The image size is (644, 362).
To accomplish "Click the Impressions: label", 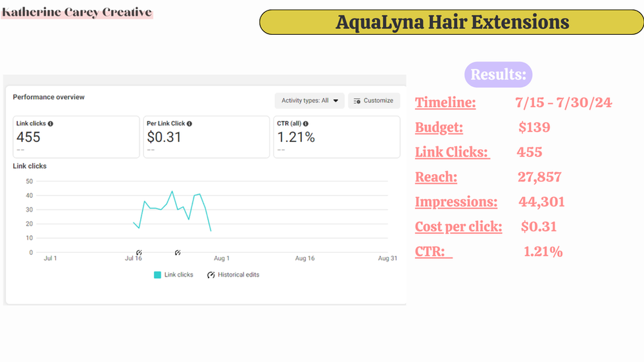I will click(x=456, y=202).
